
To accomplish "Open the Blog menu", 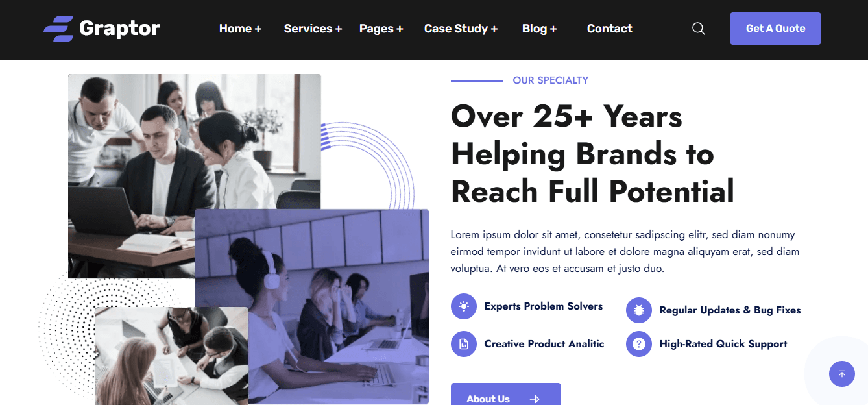I will (539, 29).
